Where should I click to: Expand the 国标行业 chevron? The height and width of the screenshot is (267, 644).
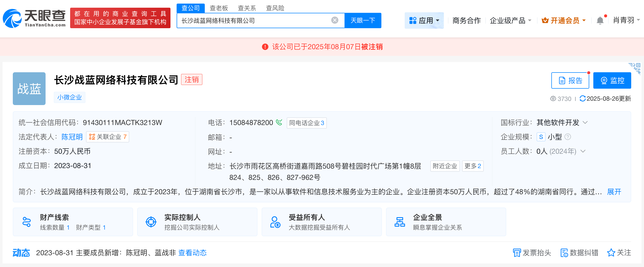585,122
